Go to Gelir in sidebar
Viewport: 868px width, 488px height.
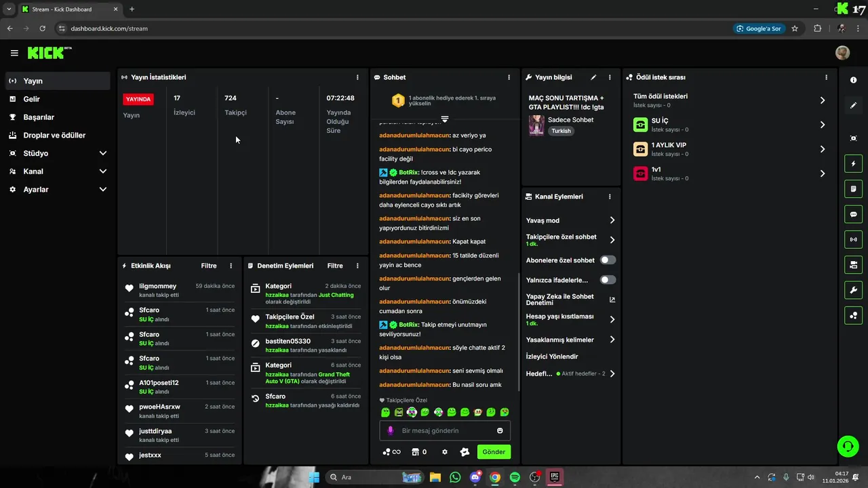click(58, 99)
